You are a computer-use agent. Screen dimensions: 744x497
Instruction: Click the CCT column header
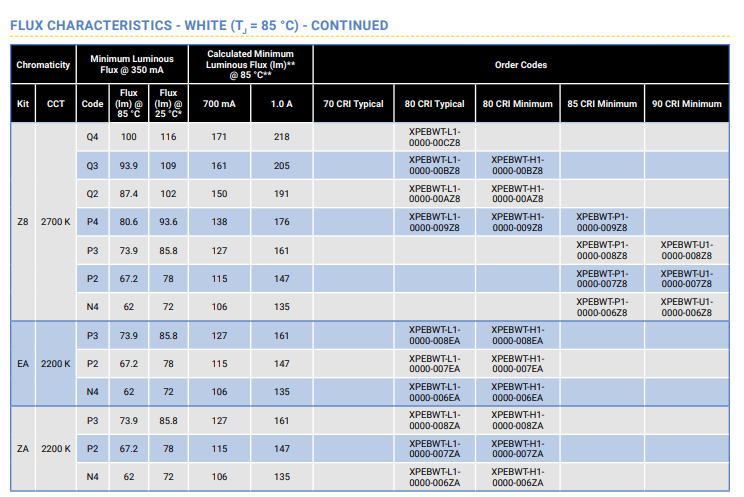pos(56,103)
